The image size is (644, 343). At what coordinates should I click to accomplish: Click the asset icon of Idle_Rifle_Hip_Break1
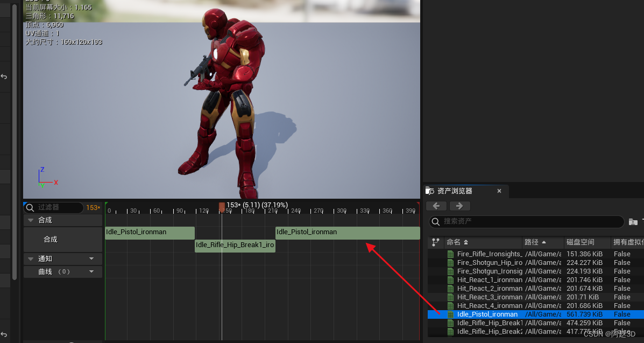pos(450,323)
